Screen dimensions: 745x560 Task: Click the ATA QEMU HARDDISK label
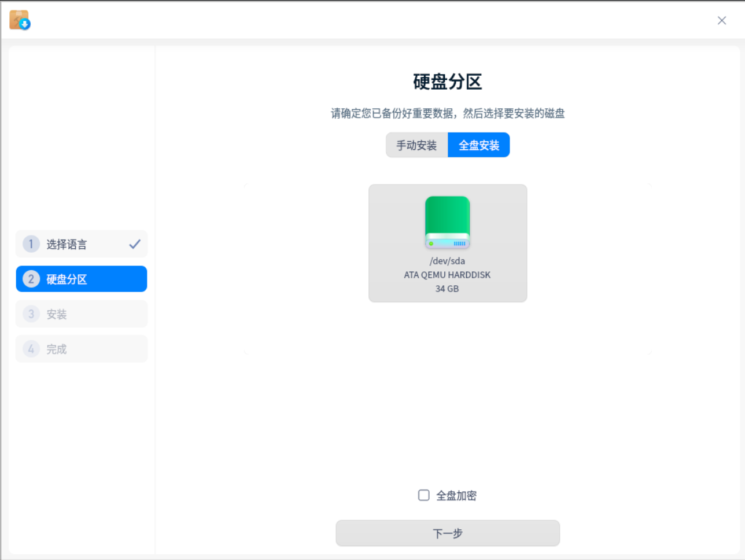pyautogui.click(x=447, y=275)
